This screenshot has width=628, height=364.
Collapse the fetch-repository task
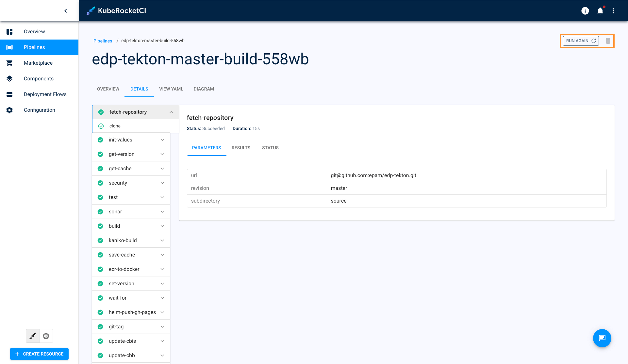tap(171, 112)
